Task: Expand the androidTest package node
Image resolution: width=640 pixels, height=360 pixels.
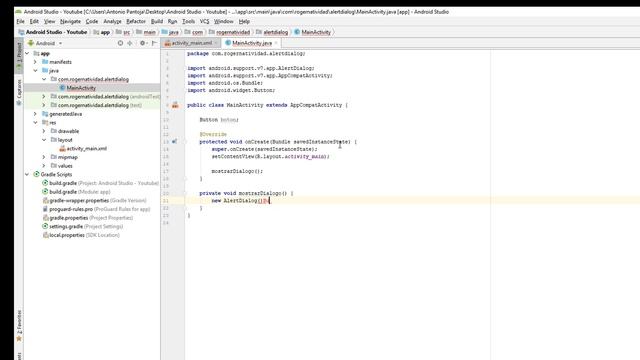Action: point(44,96)
